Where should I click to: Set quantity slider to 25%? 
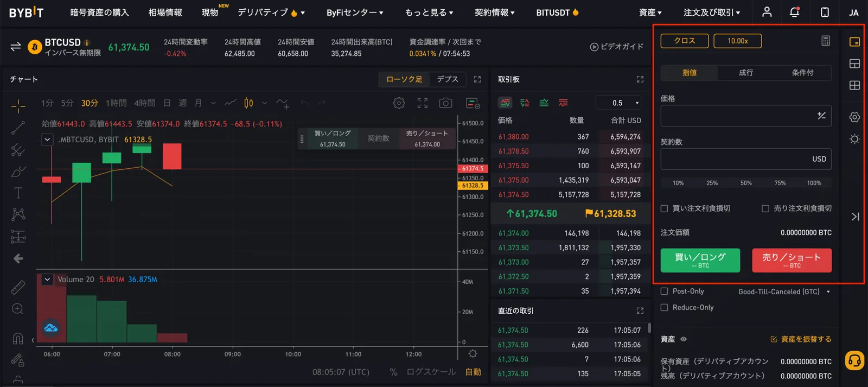(x=712, y=183)
